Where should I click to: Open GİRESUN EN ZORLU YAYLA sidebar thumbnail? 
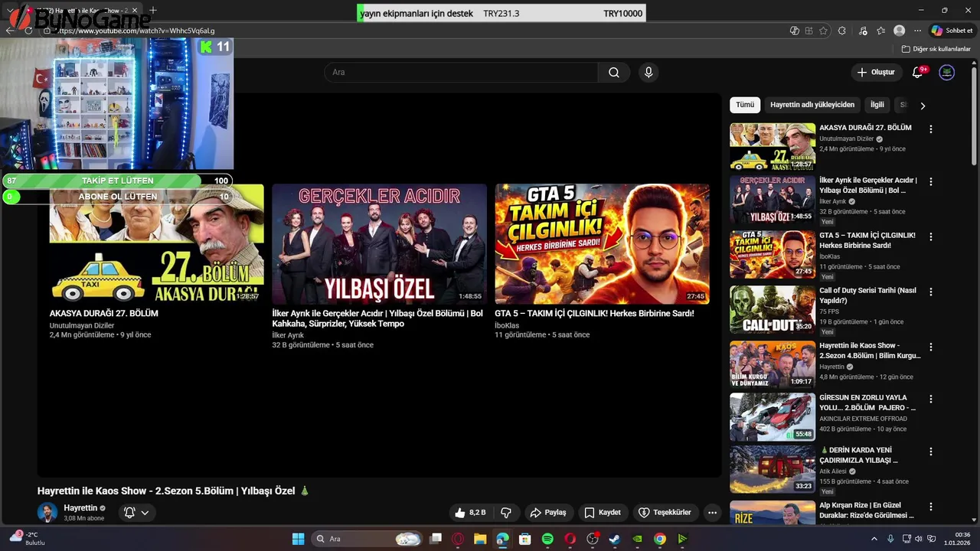[x=773, y=417]
